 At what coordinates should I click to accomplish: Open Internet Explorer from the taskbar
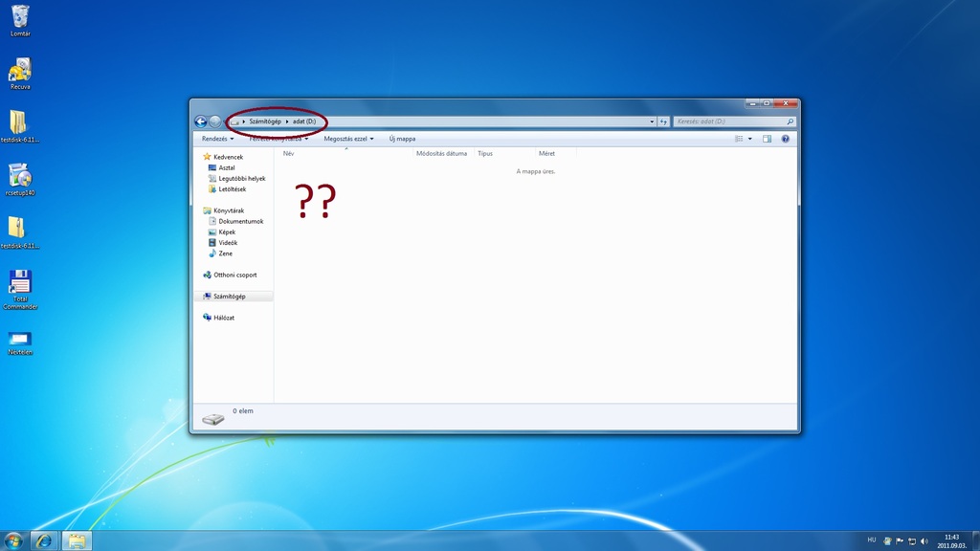[44, 540]
